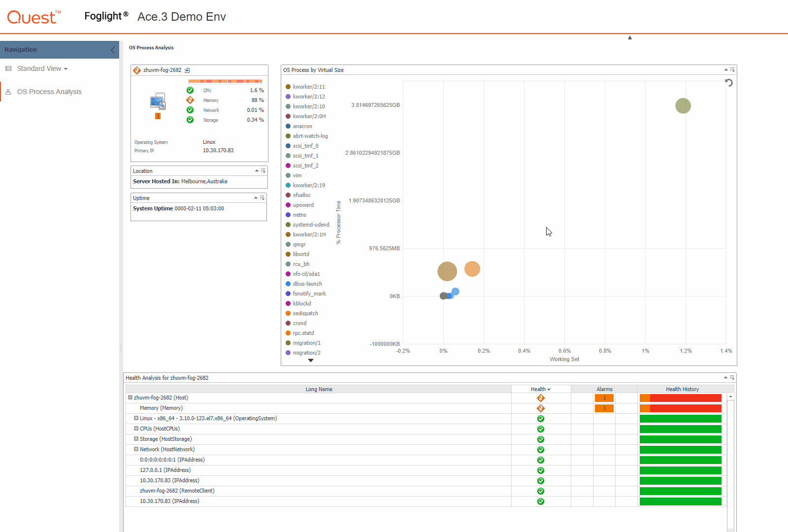The width and height of the screenshot is (788, 532).
Task: Click CPUs row green health history bar
Action: pyautogui.click(x=681, y=429)
